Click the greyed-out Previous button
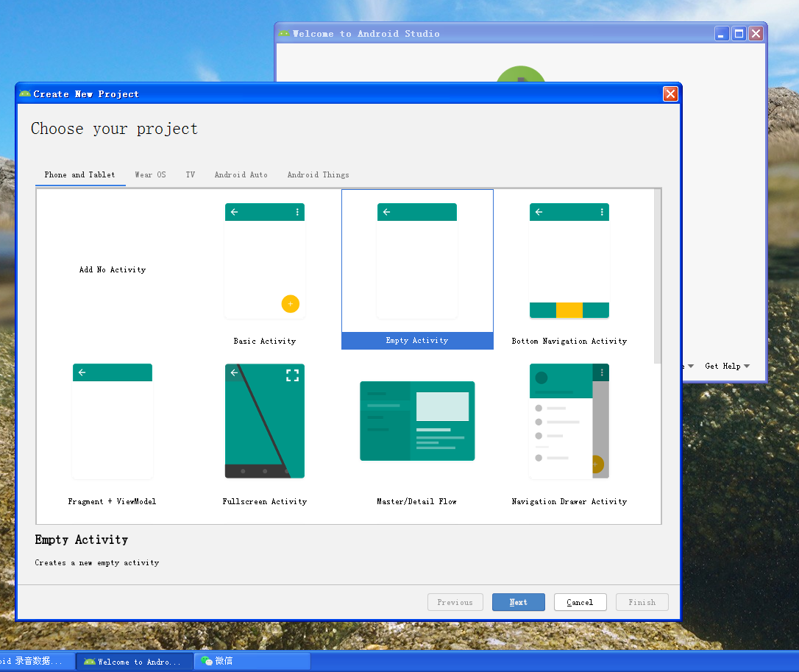Viewport: 799px width, 672px height. pos(455,602)
